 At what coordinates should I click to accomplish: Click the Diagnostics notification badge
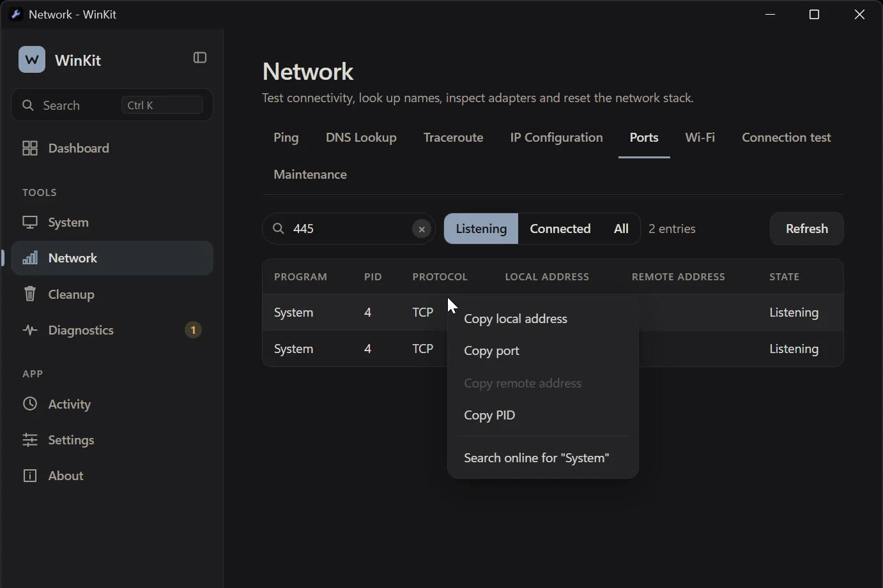pos(193,330)
